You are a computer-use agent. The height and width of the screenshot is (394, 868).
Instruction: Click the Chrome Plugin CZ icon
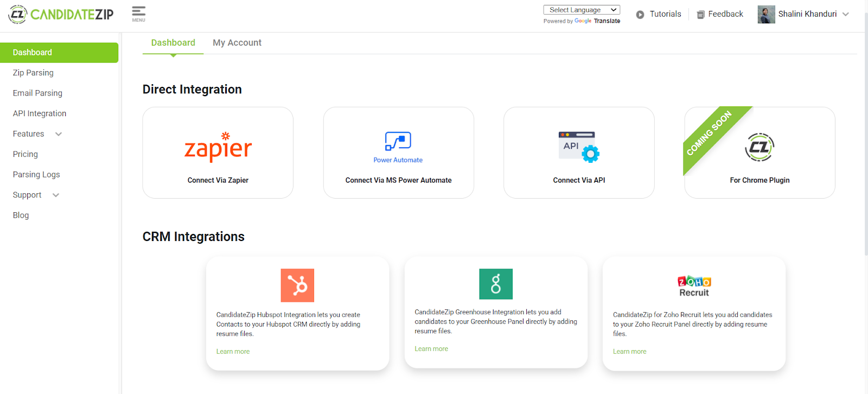pos(759,147)
